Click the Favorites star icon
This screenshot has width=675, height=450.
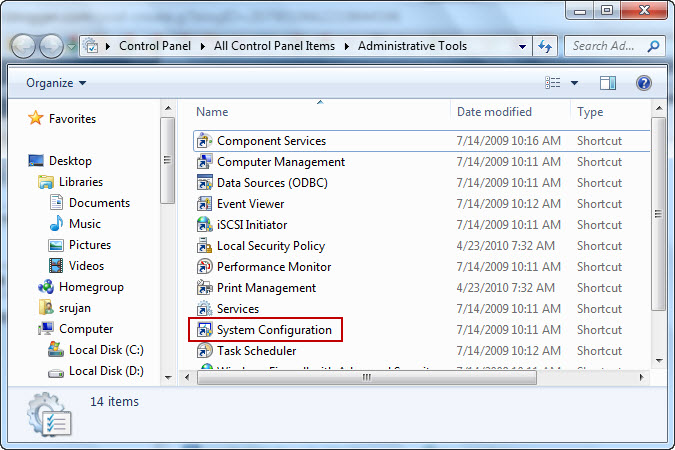[x=35, y=118]
